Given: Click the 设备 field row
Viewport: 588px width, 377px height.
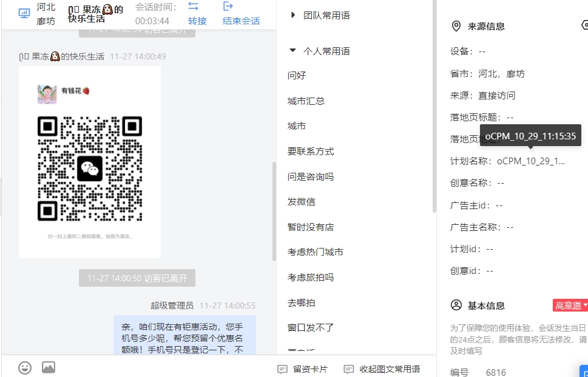Looking at the screenshot, I should [468, 52].
